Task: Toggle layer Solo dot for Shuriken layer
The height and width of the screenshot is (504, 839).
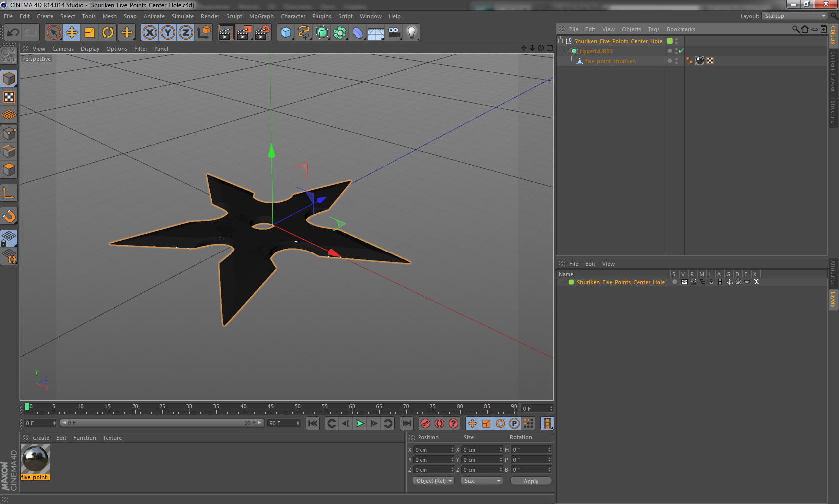Action: click(x=674, y=282)
